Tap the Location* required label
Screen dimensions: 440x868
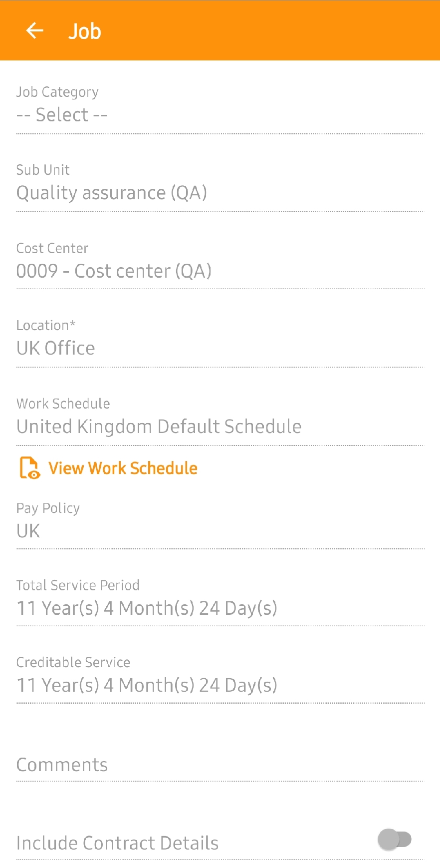click(x=46, y=325)
